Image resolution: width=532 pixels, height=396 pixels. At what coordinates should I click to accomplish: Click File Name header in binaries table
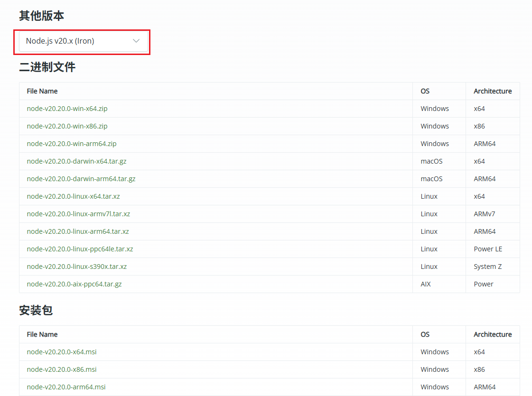point(42,91)
